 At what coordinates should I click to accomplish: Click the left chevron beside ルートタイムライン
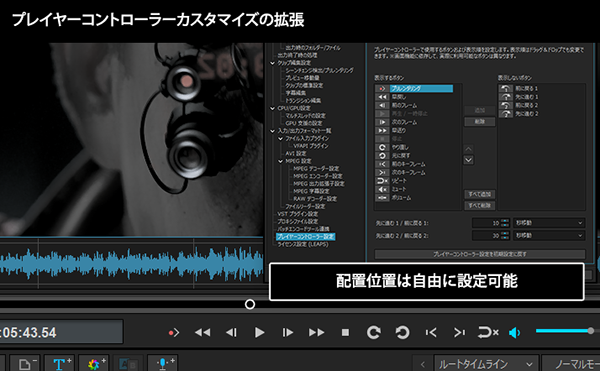coord(423,364)
